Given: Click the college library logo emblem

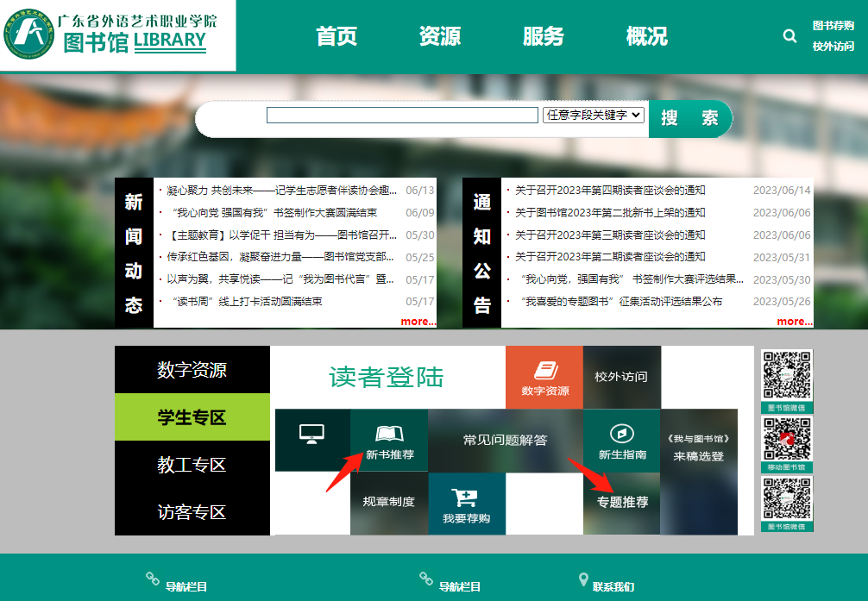Looking at the screenshot, I should (x=29, y=34).
